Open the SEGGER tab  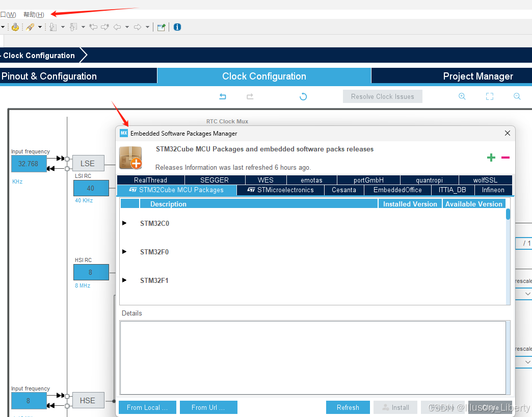(x=215, y=180)
